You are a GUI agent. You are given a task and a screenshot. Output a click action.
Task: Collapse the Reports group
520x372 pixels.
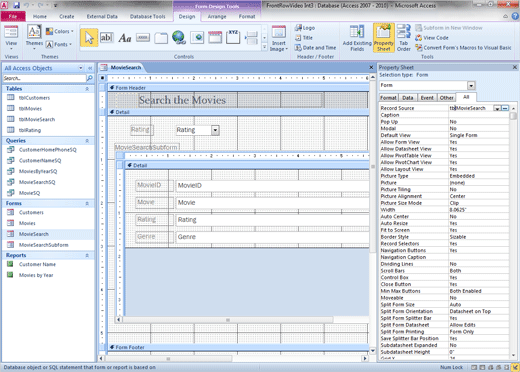[87, 255]
